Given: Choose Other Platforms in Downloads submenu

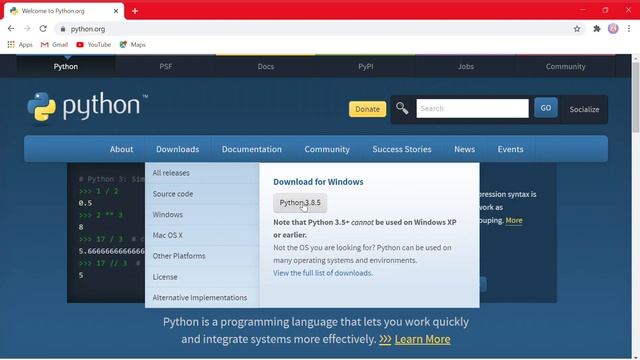Looking at the screenshot, I should [x=202, y=256].
